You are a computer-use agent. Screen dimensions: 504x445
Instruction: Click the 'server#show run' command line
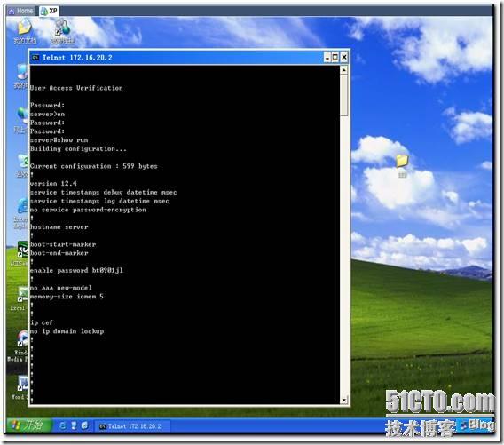click(59, 140)
